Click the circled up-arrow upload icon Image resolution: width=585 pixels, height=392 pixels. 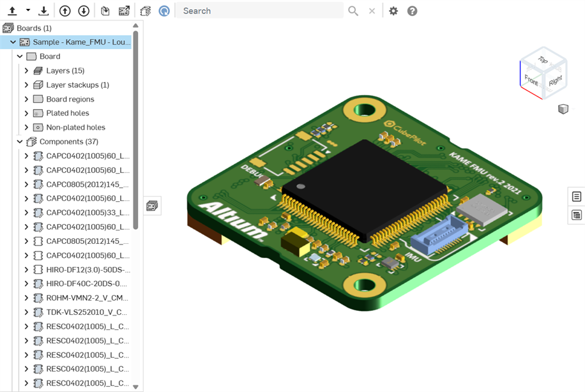pyautogui.click(x=64, y=11)
